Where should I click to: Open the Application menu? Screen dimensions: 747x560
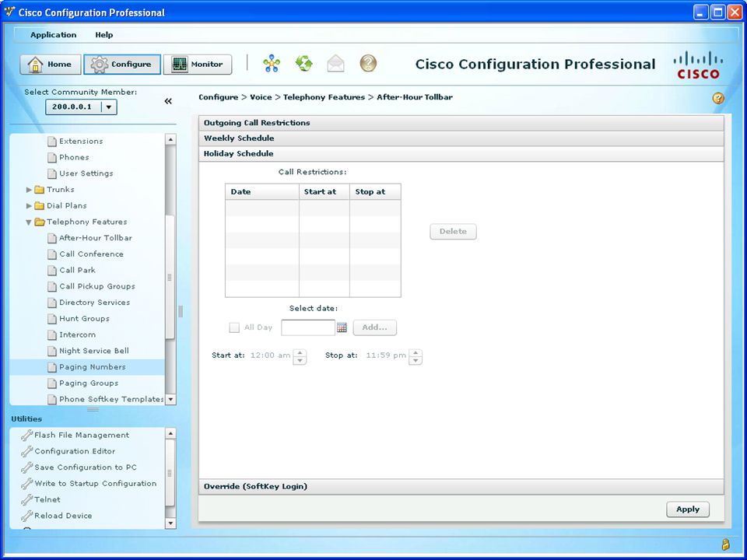click(x=54, y=35)
